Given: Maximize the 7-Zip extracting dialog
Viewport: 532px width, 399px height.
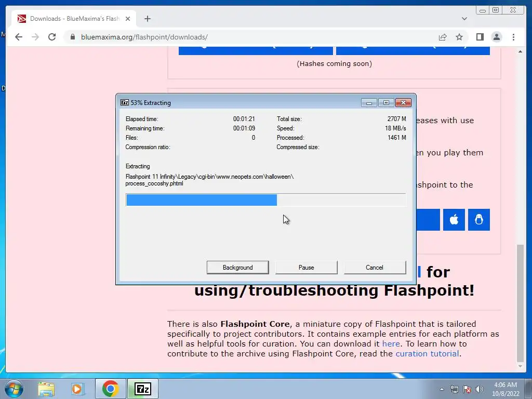Looking at the screenshot, I should click(x=386, y=102).
